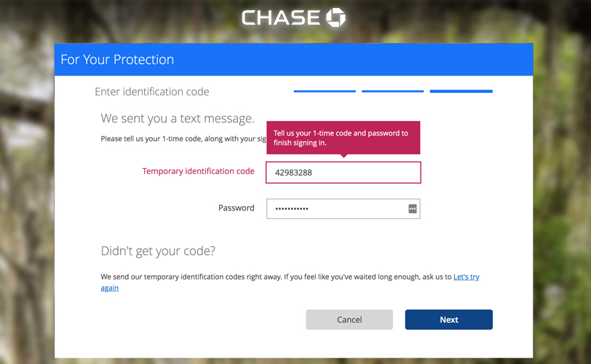This screenshot has height=364, width=591.
Task: Focus the Temporary identification code field
Action: [x=343, y=173]
